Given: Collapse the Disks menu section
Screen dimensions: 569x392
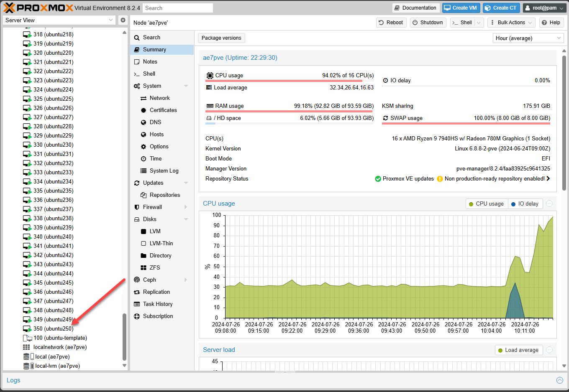Looking at the screenshot, I should (186, 219).
